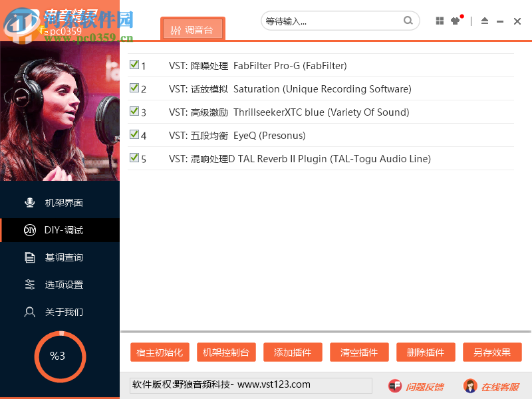Click the 添加插件 button

(293, 352)
